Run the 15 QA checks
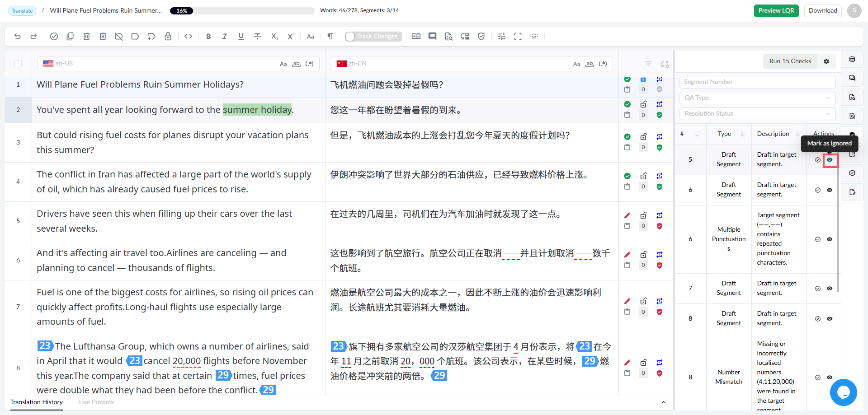 tap(790, 61)
